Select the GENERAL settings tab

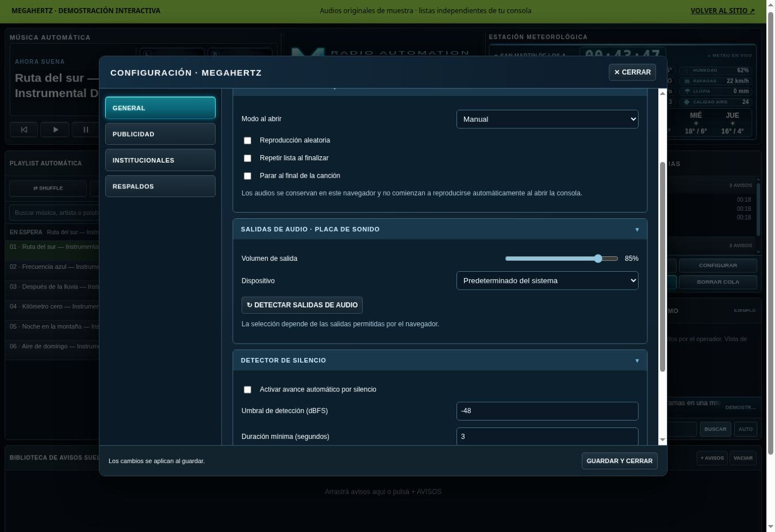(160, 108)
